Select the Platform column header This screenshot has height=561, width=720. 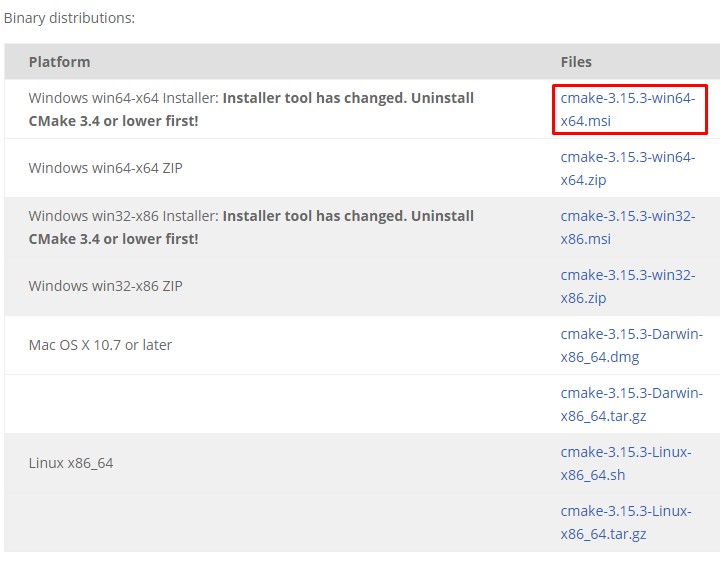coord(60,62)
